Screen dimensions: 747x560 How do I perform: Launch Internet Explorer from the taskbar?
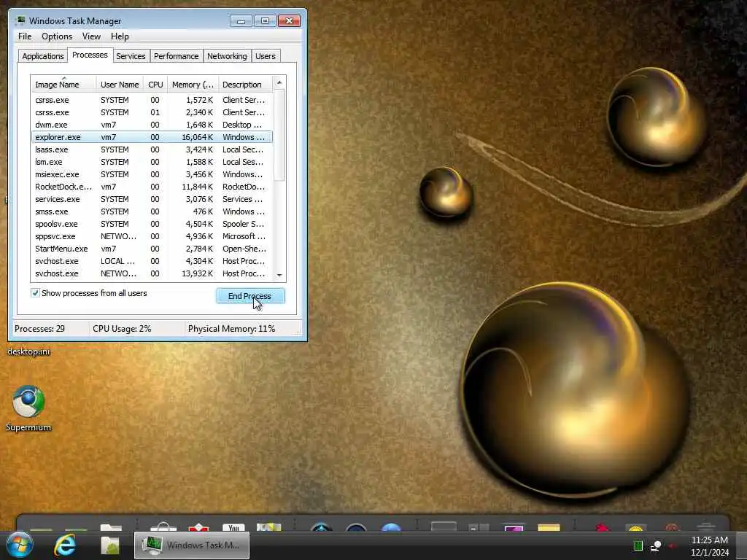point(65,545)
